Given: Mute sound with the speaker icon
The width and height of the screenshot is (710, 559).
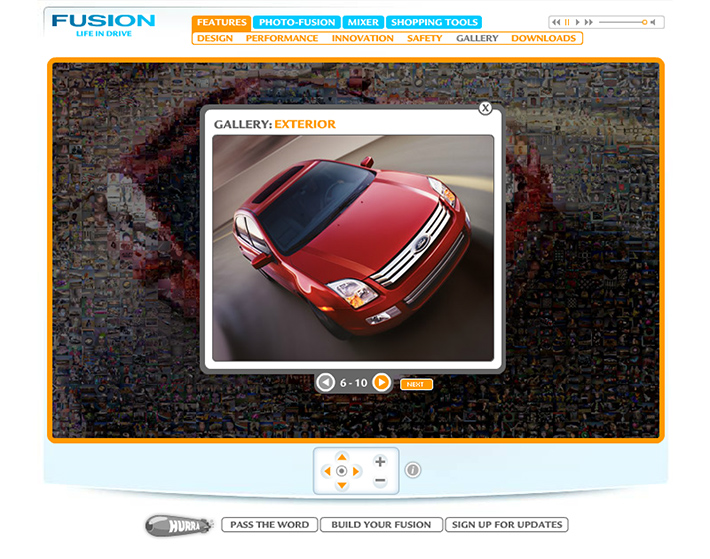Looking at the screenshot, I should [x=652, y=22].
